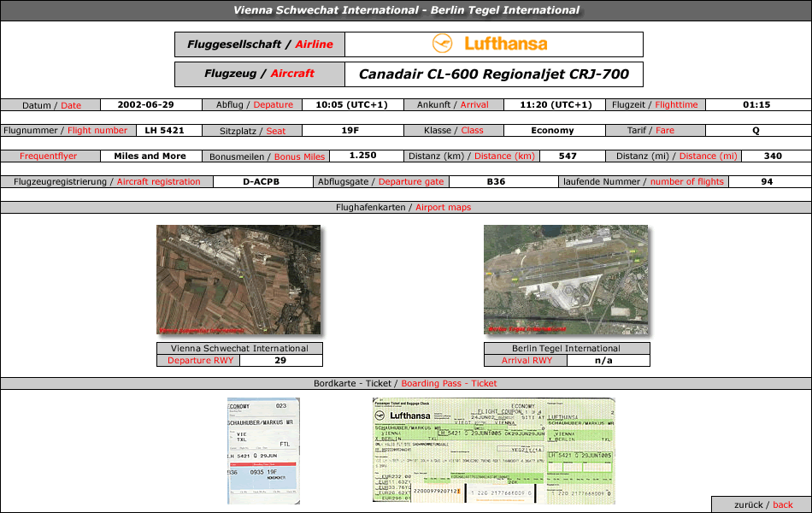Click the Abflug / Depature label

pyautogui.click(x=254, y=104)
